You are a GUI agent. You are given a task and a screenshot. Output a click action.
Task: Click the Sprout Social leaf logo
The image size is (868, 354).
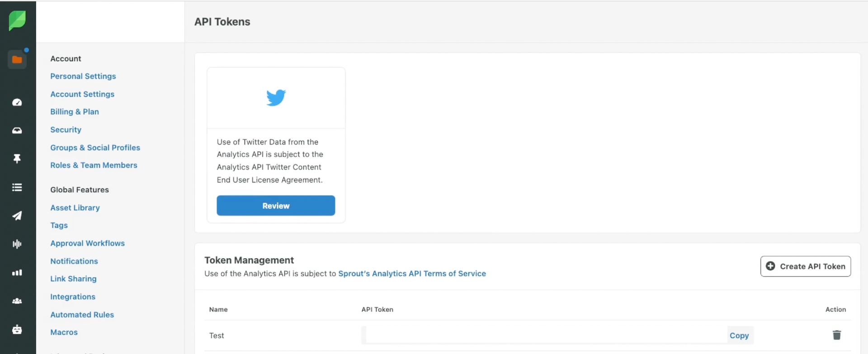click(17, 21)
